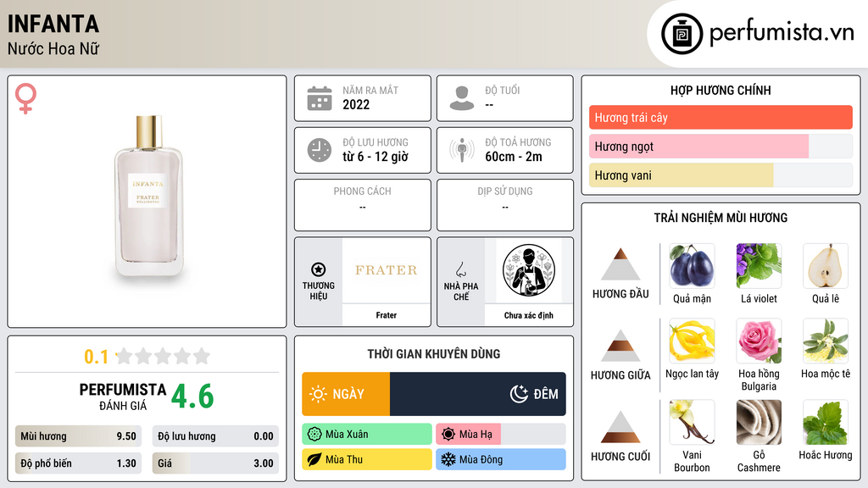Click the person icon beside Độ tuổi
868x488 pixels.
[x=462, y=98]
